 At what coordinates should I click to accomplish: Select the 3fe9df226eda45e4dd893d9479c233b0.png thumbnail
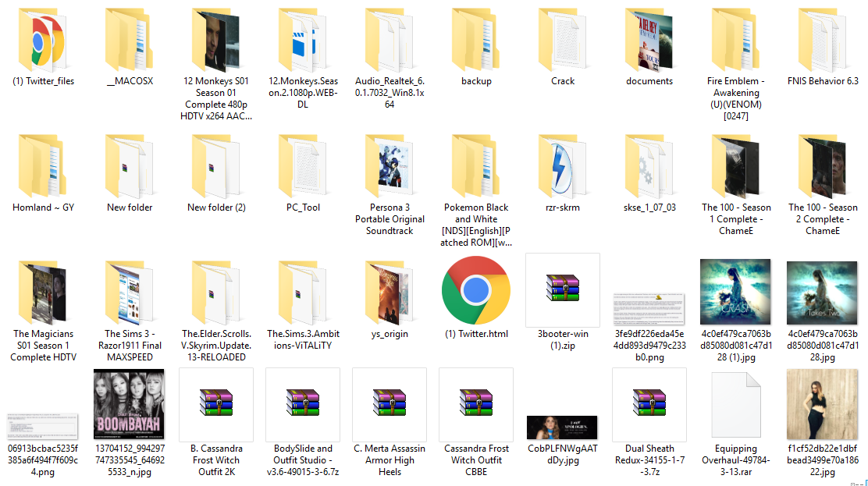point(649,309)
